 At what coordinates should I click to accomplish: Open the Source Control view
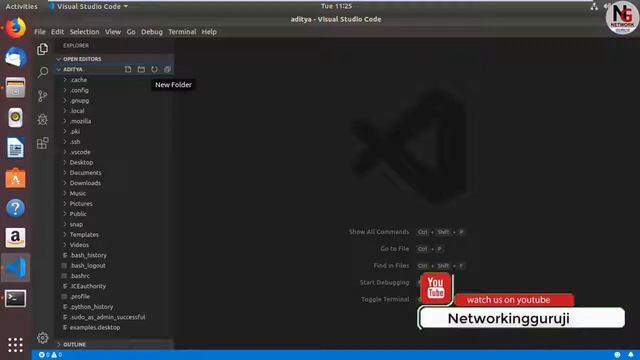[x=42, y=96]
